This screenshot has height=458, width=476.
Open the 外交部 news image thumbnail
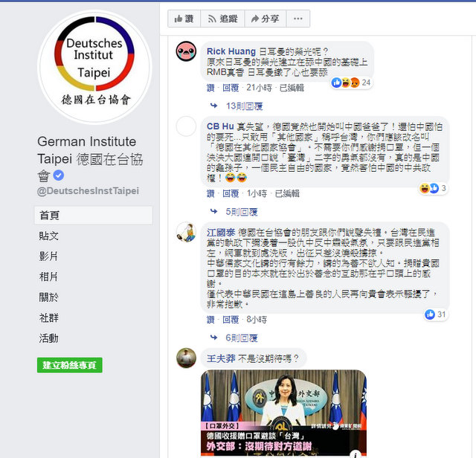pos(283,413)
